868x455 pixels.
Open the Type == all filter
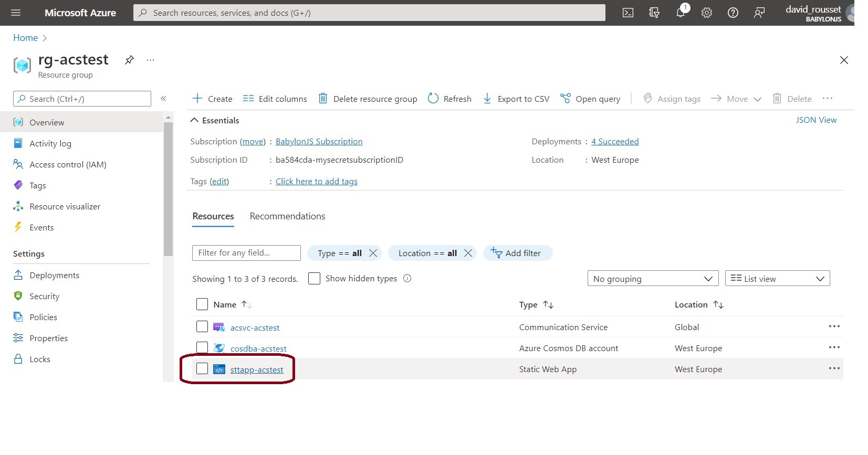pos(339,253)
